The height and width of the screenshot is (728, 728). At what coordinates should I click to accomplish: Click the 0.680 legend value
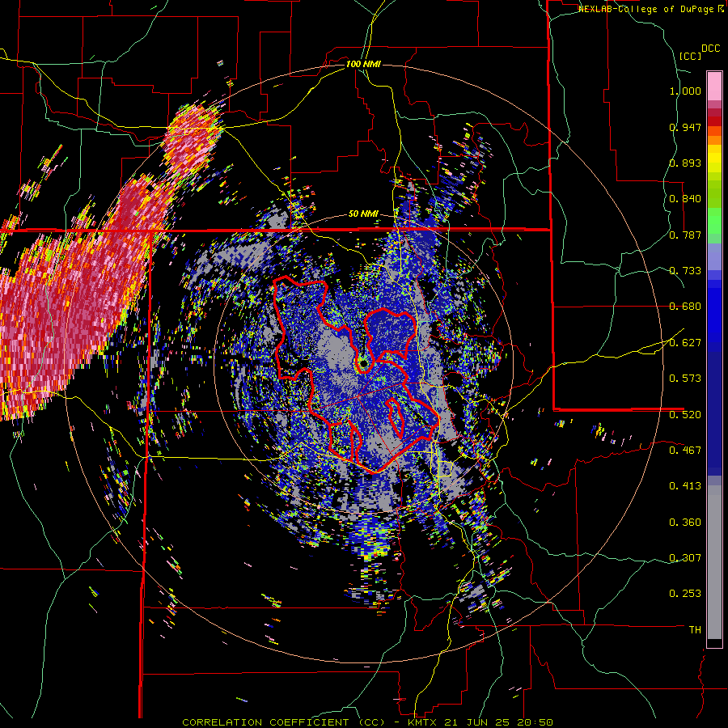click(x=685, y=307)
